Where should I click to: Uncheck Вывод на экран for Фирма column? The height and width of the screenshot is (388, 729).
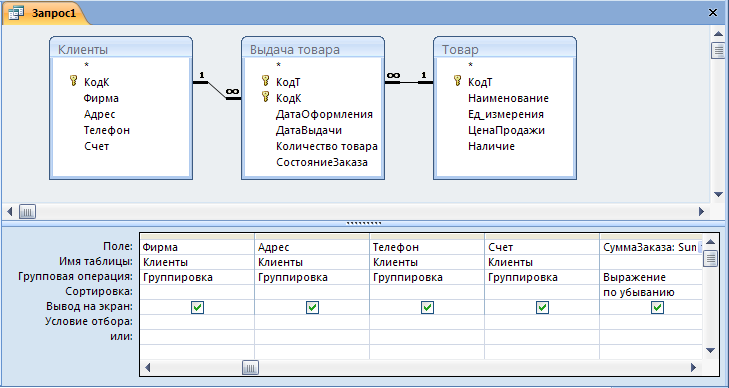tap(197, 307)
